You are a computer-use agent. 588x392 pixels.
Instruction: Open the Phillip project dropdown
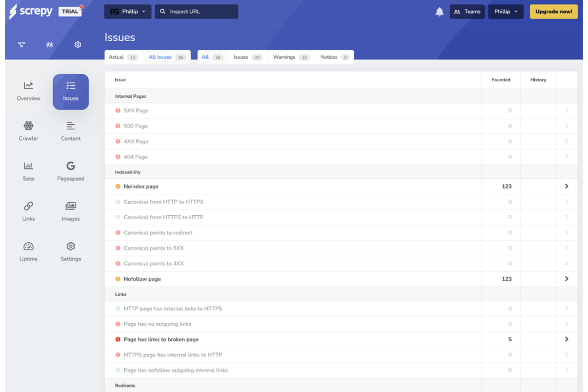128,12
